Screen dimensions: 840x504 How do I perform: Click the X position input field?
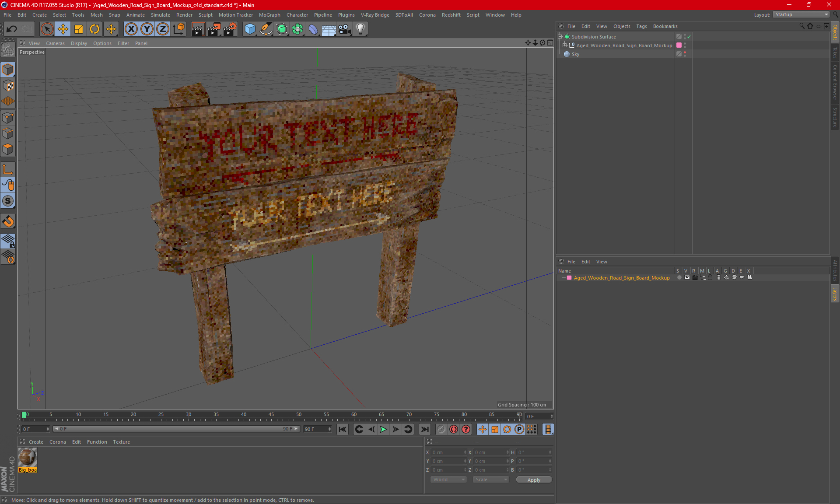[x=449, y=452]
